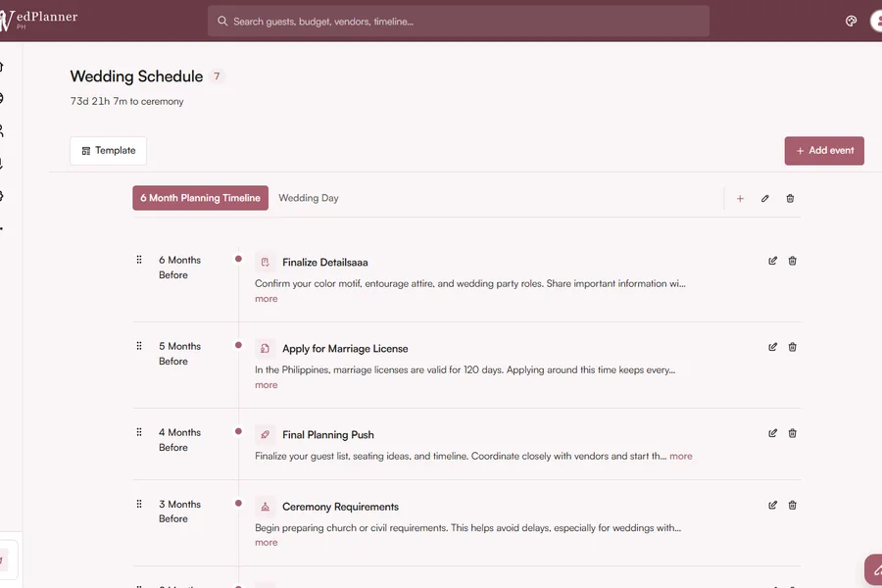Screen dimensions: 882x588
Task: Expand Finalize Detailsaaa description with more
Action: pyautogui.click(x=266, y=299)
